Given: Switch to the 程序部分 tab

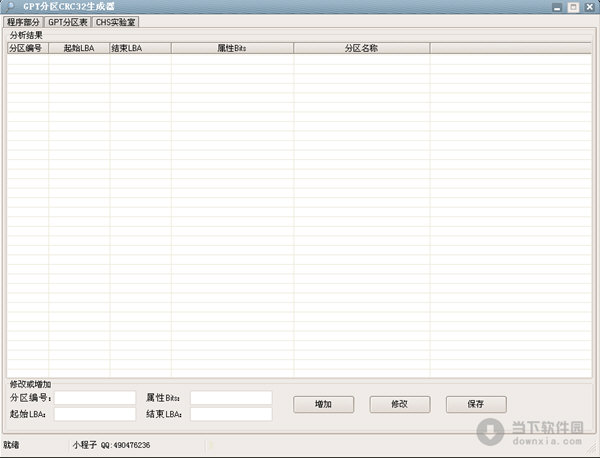Looking at the screenshot, I should pyautogui.click(x=23, y=22).
